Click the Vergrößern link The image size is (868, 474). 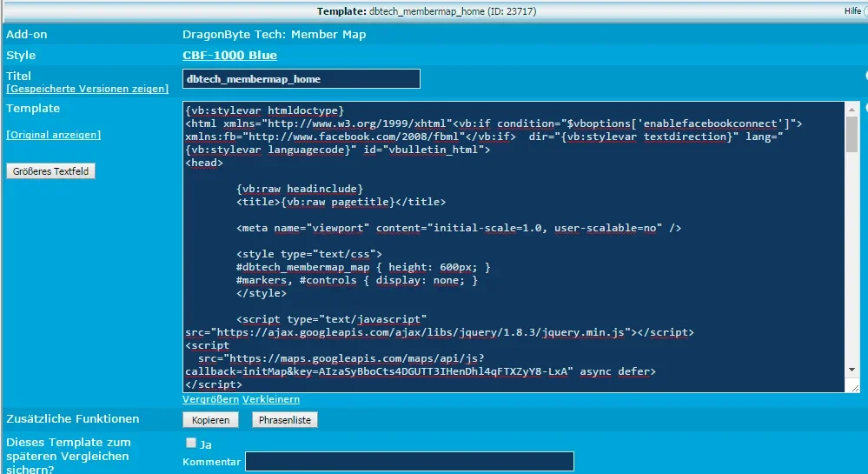(x=211, y=399)
